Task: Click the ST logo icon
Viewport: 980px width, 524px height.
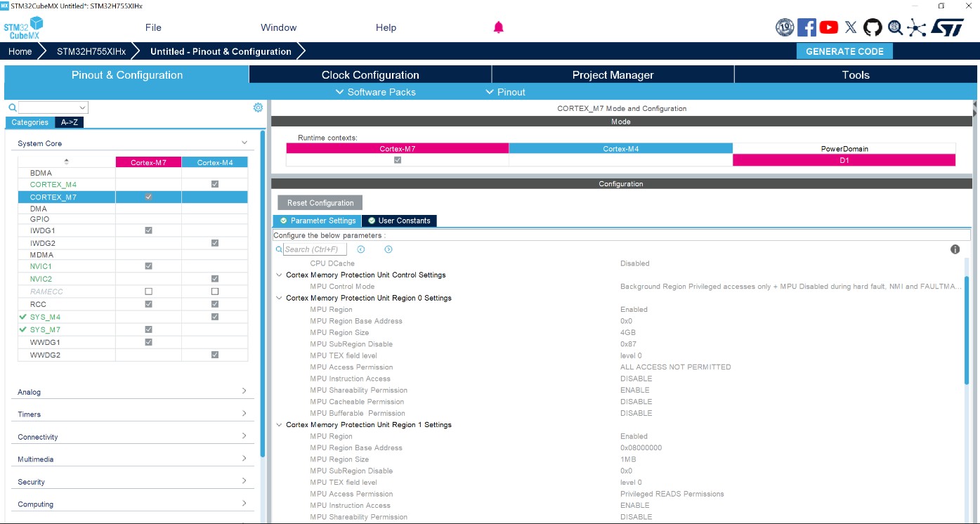Action: tap(948, 27)
